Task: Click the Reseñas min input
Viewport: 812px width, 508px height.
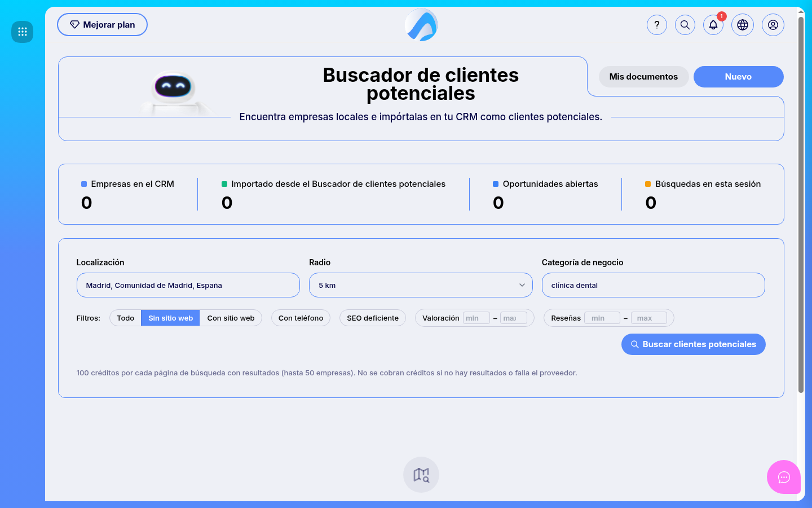Action: [x=602, y=318]
